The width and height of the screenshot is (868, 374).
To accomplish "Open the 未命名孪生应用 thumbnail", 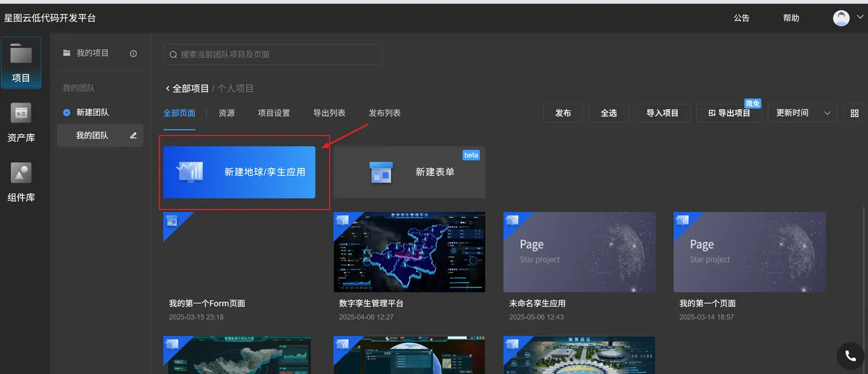I will coord(580,252).
